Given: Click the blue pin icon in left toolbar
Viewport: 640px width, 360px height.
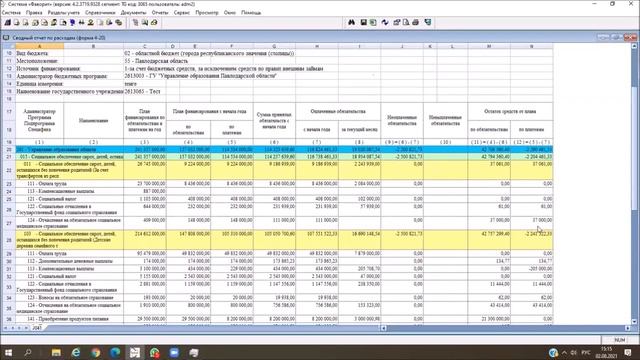Looking at the screenshot, I should coord(72,22).
